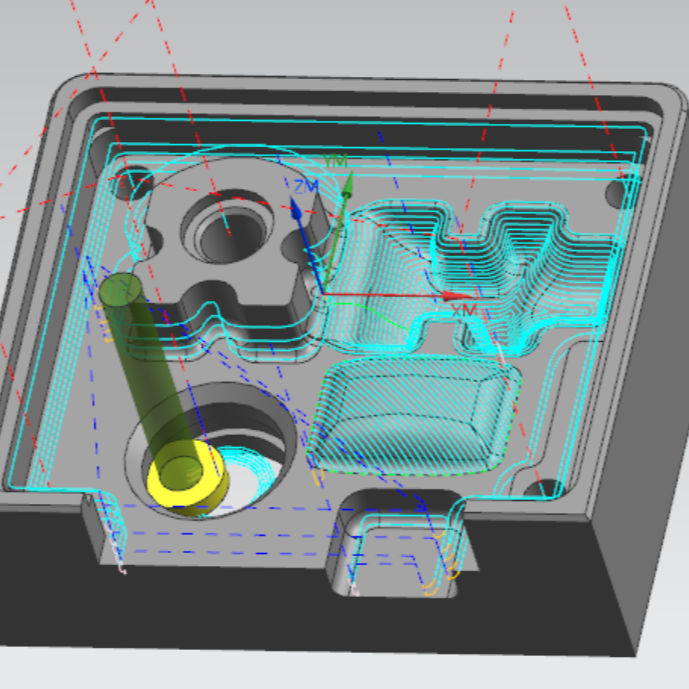This screenshot has height=689, width=689.
Task: Click the YM axis label
Action: 335,162
